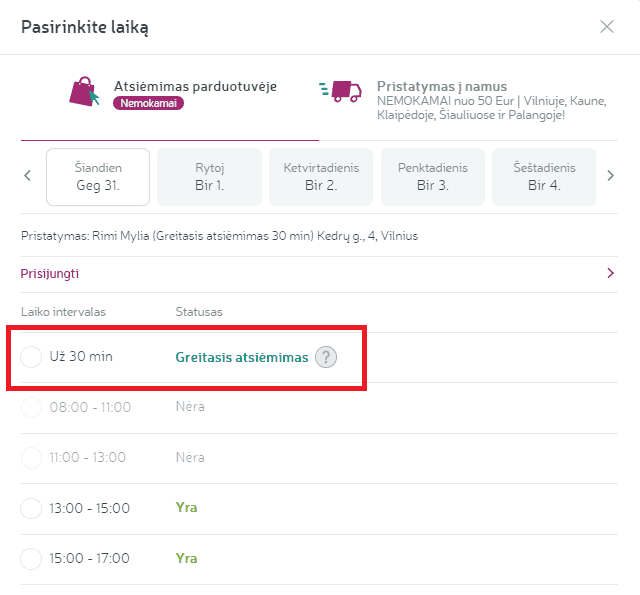Viewport: 640px width, 595px height.
Task: Click the Prisijungti login link
Action: [x=50, y=273]
